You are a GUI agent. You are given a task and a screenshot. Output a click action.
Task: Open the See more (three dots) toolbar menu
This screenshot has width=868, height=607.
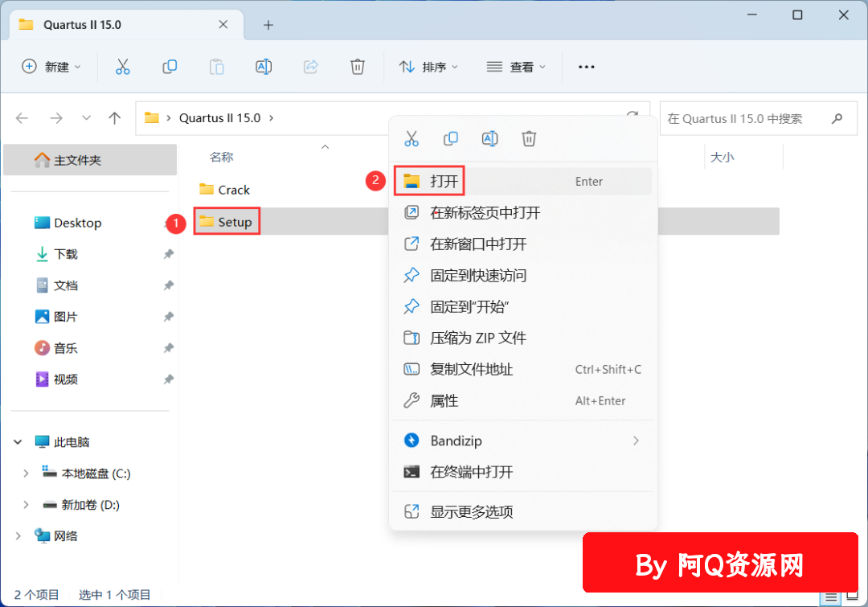[586, 67]
